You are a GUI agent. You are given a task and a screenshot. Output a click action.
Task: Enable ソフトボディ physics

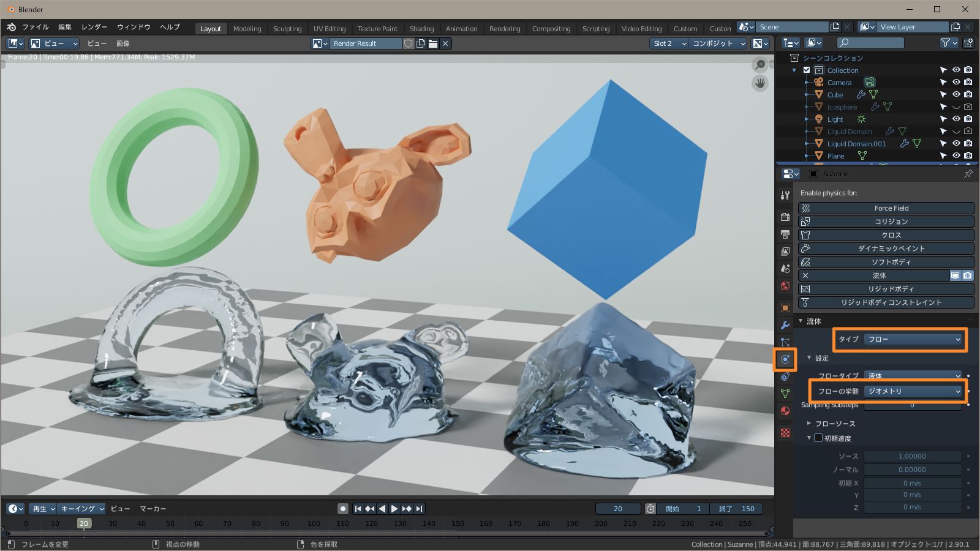coord(886,262)
